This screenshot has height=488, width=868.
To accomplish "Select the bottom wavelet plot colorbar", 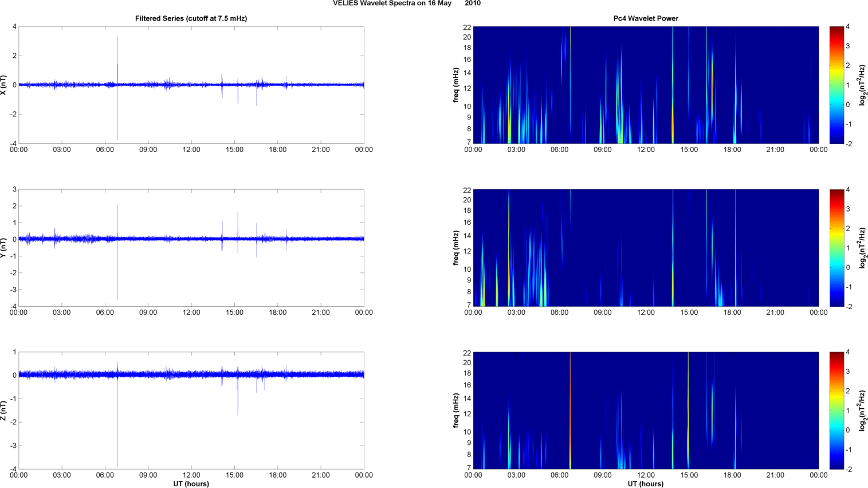I will click(836, 411).
